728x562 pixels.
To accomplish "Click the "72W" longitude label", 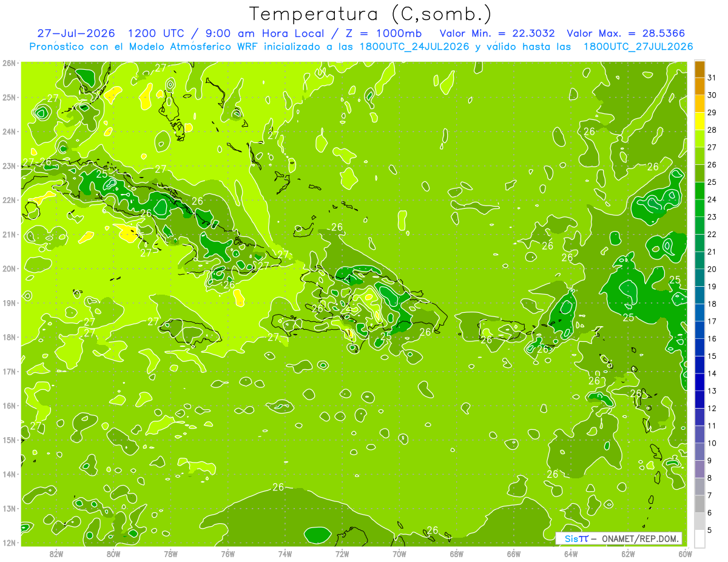I will (x=342, y=554).
